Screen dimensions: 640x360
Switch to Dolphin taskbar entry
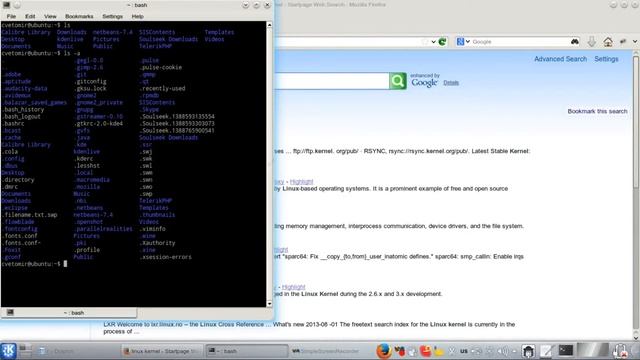tap(78, 351)
